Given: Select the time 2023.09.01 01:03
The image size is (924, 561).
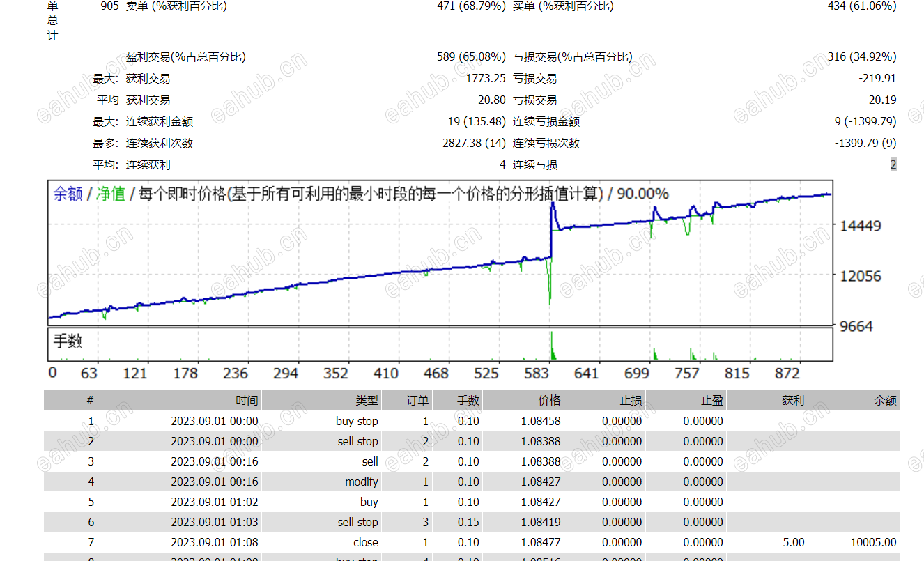Looking at the screenshot, I should click(215, 522).
